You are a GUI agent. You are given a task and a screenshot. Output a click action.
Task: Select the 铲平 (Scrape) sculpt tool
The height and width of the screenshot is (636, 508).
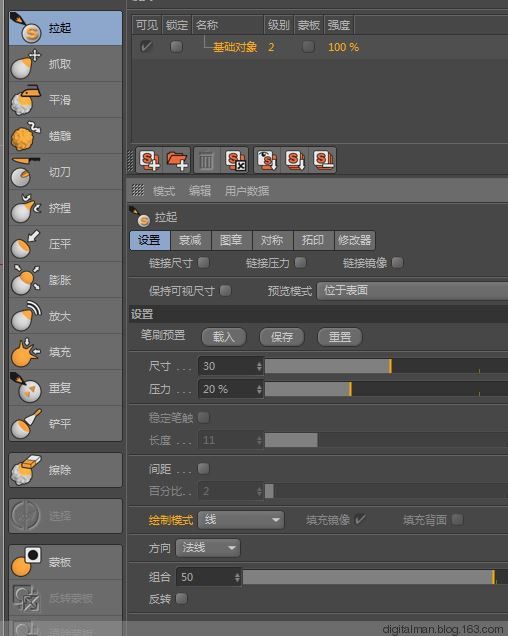[65, 424]
